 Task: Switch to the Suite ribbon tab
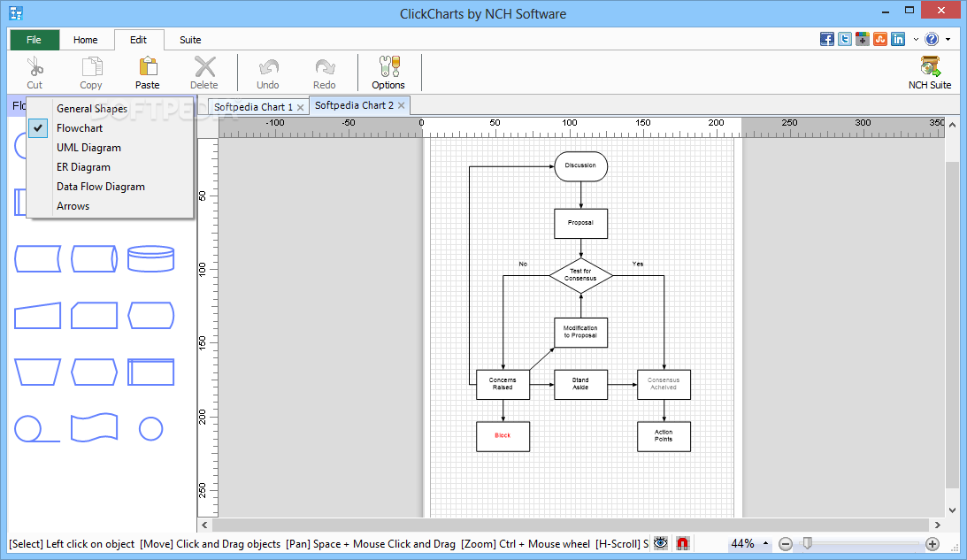(x=190, y=40)
